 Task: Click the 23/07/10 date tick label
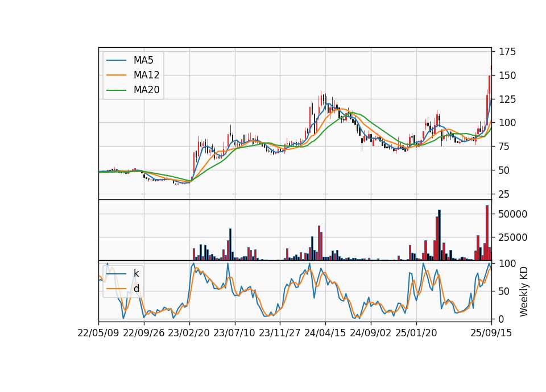coord(234,333)
